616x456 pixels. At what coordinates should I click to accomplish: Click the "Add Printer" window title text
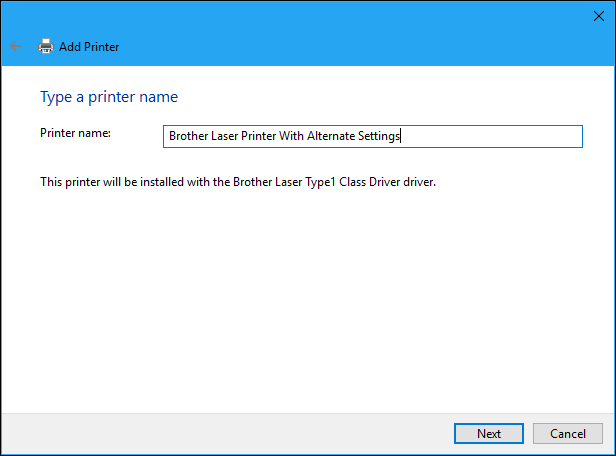[89, 46]
